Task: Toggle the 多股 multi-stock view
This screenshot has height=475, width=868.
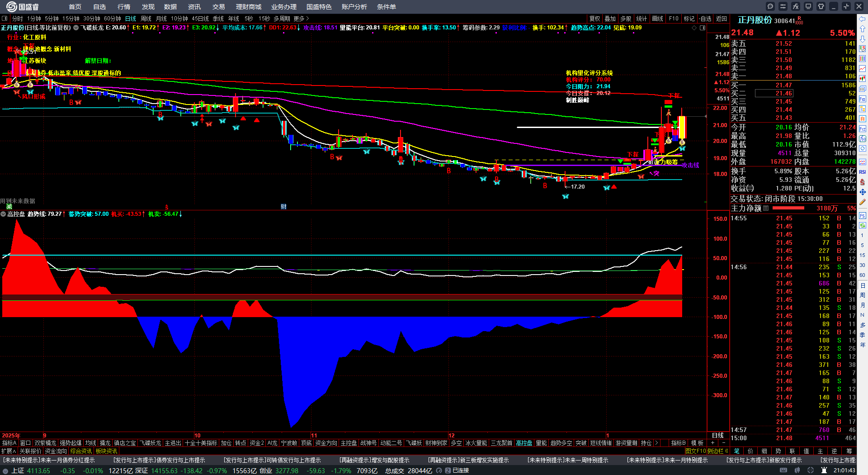Action: 626,19
